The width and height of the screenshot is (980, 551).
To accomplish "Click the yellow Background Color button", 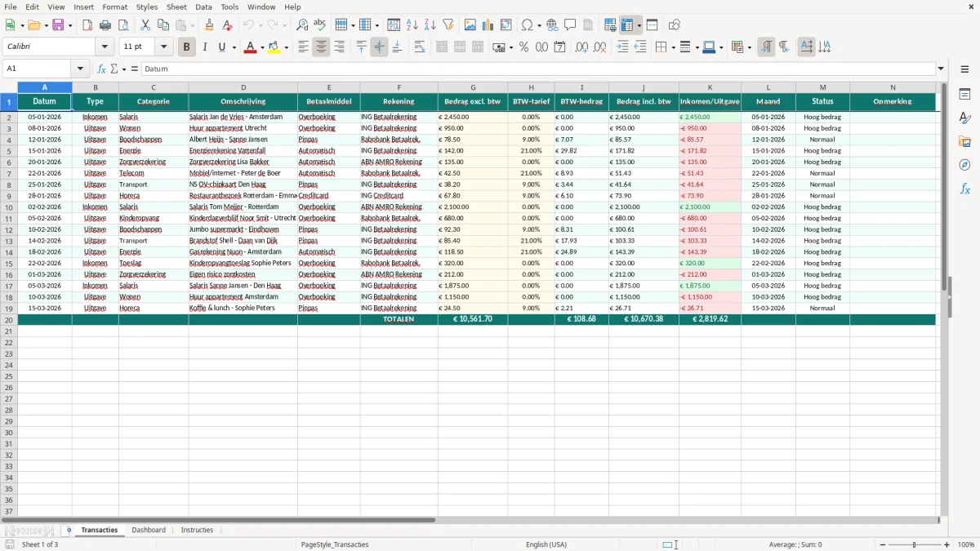I will 275,47.
